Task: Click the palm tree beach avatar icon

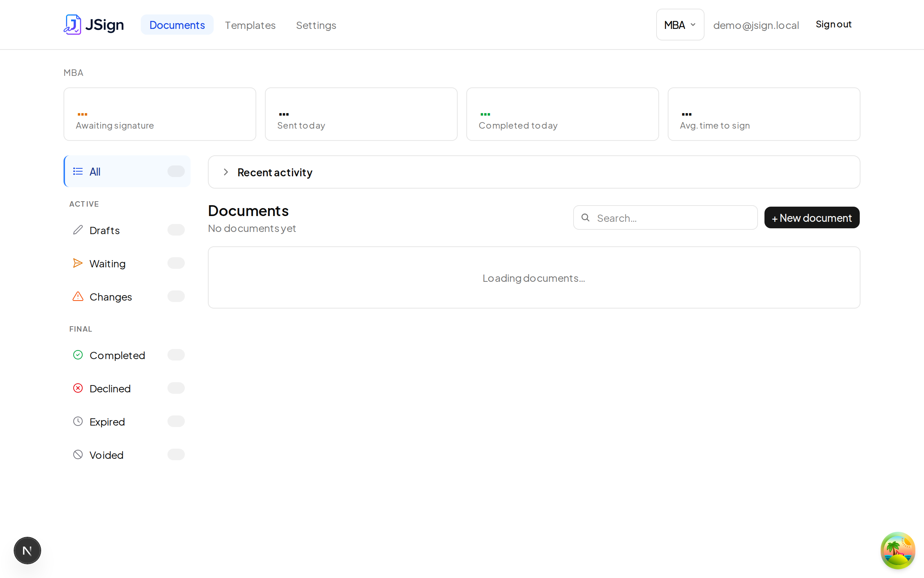Action: click(x=898, y=551)
